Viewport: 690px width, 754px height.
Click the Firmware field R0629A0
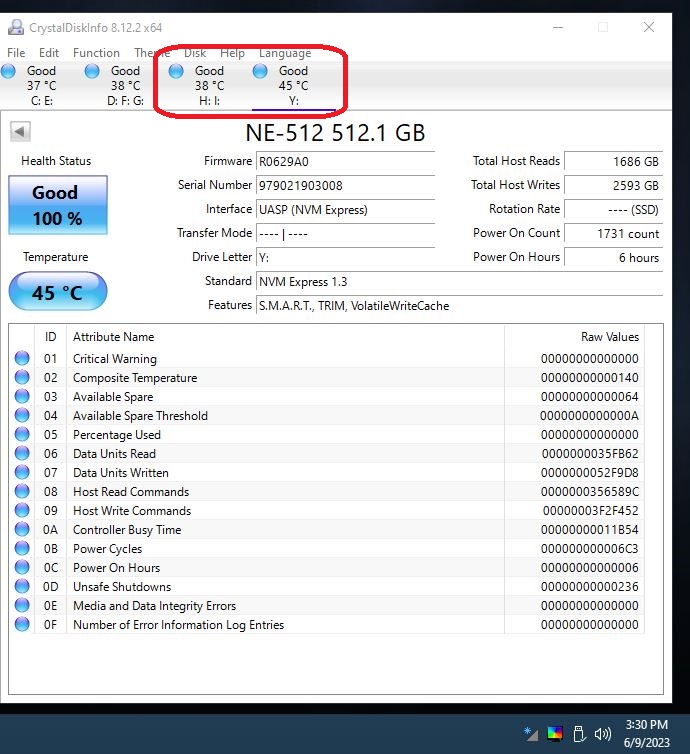click(x=345, y=162)
